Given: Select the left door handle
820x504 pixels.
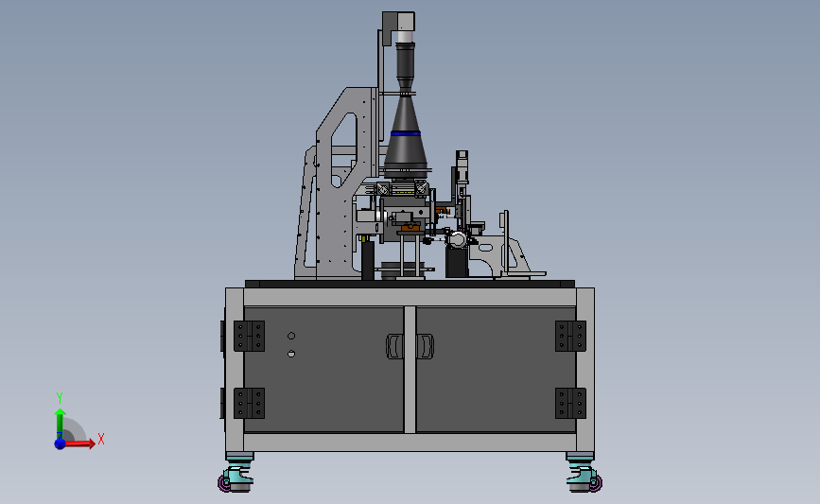Looking at the screenshot, I should [394, 347].
